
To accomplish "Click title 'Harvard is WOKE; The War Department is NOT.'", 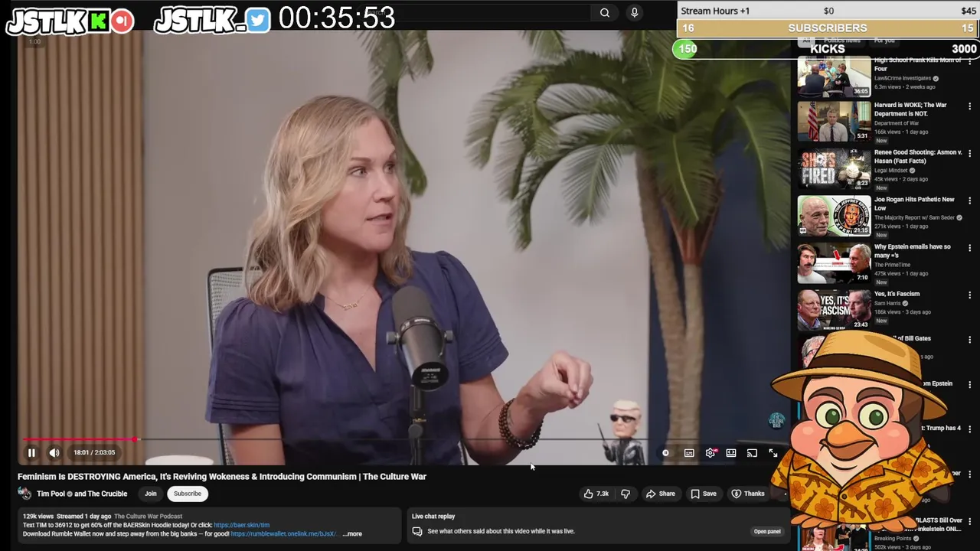I will pos(910,109).
